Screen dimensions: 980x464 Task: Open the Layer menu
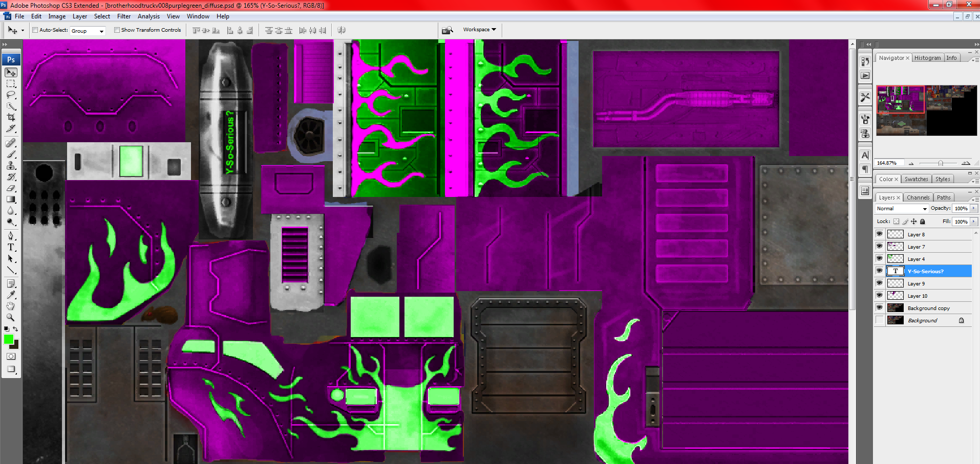[x=79, y=16]
